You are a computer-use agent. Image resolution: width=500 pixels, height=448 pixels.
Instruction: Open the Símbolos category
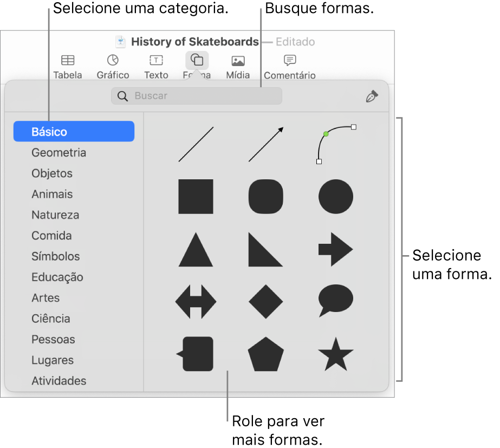[55, 256]
